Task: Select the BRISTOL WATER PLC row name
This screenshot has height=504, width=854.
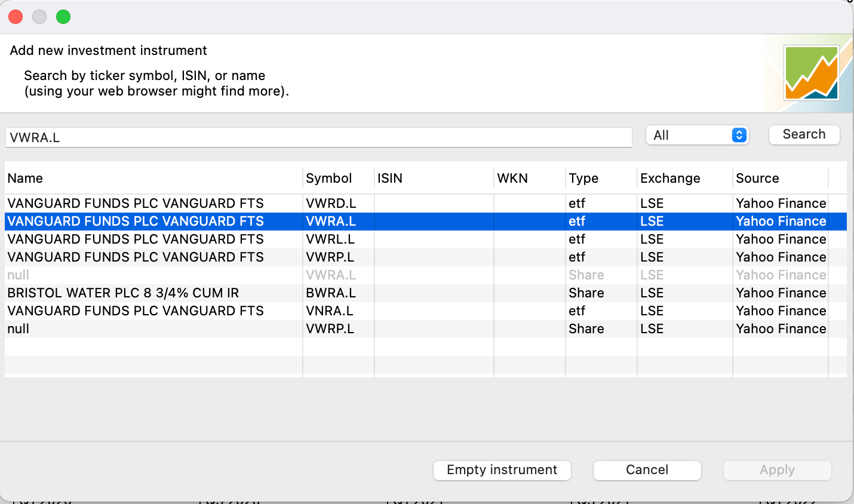Action: pyautogui.click(x=123, y=293)
